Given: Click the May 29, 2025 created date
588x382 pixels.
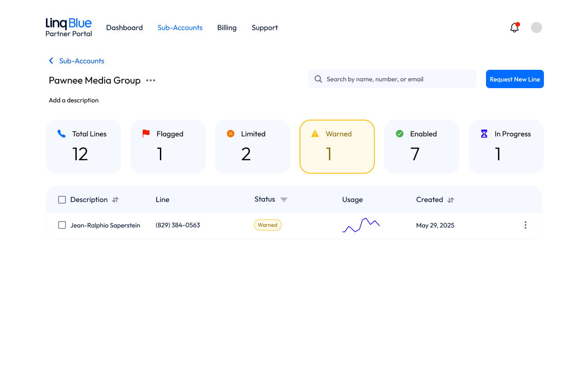Looking at the screenshot, I should [x=435, y=225].
